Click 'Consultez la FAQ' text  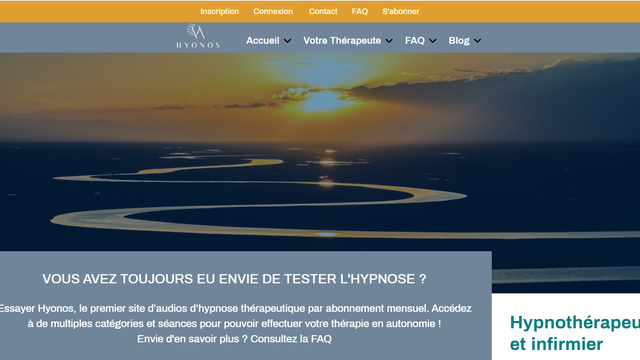(291, 339)
